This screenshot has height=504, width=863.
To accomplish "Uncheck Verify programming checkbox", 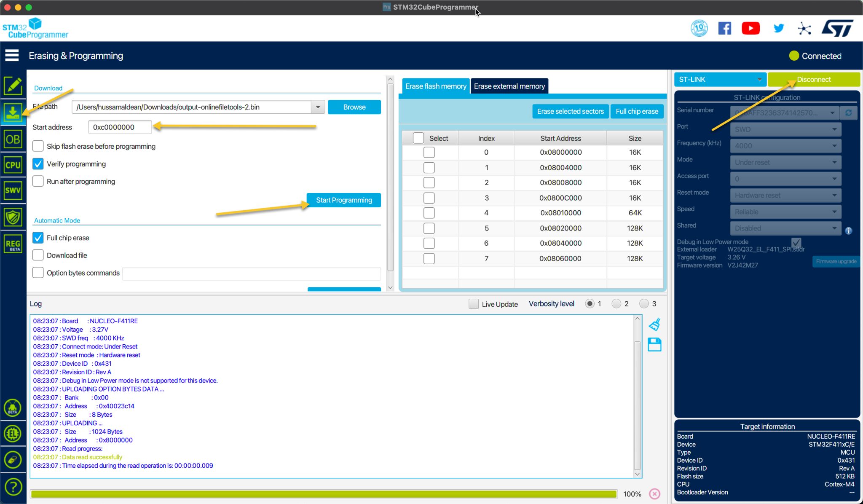I will [x=38, y=164].
